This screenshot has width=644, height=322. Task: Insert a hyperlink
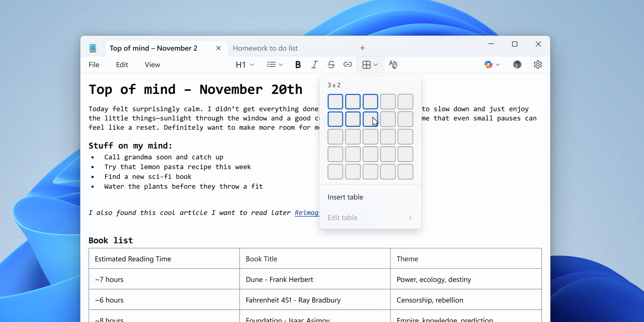tap(348, 65)
